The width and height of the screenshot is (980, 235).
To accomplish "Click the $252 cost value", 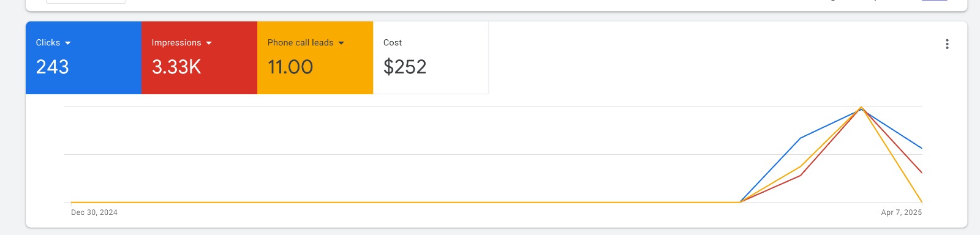I will 405,67.
